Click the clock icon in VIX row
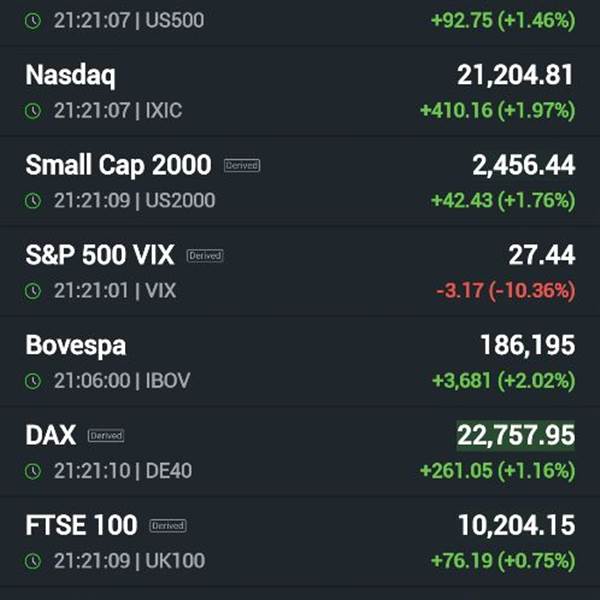The height and width of the screenshot is (600, 600). coord(33,291)
